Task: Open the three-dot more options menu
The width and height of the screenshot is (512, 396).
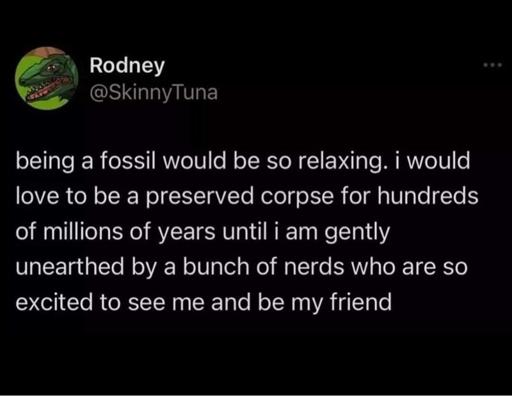Action: click(x=493, y=65)
